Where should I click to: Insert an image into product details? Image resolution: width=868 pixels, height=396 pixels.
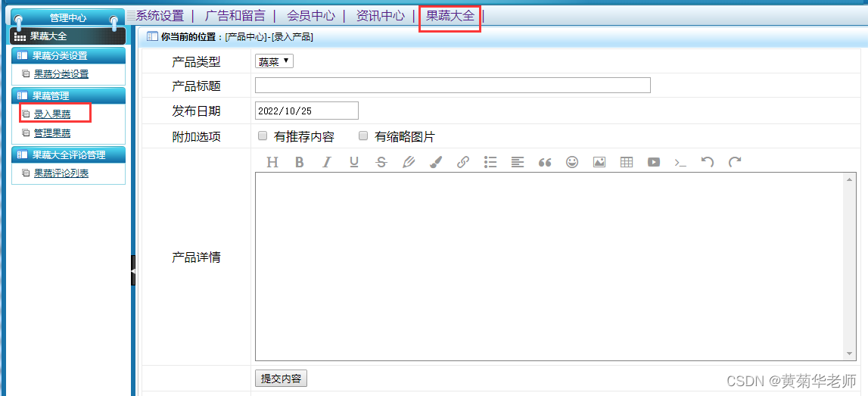tap(599, 162)
